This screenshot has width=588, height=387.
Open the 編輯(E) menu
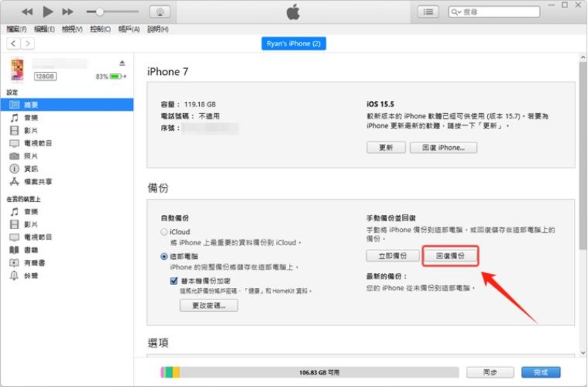coord(44,29)
